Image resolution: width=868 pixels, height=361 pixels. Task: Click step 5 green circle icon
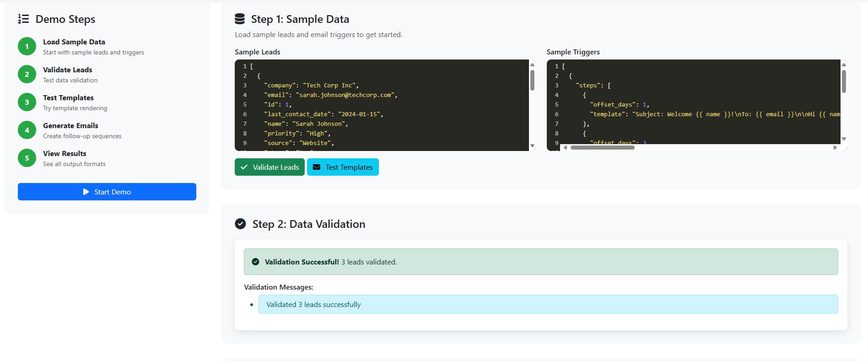27,158
